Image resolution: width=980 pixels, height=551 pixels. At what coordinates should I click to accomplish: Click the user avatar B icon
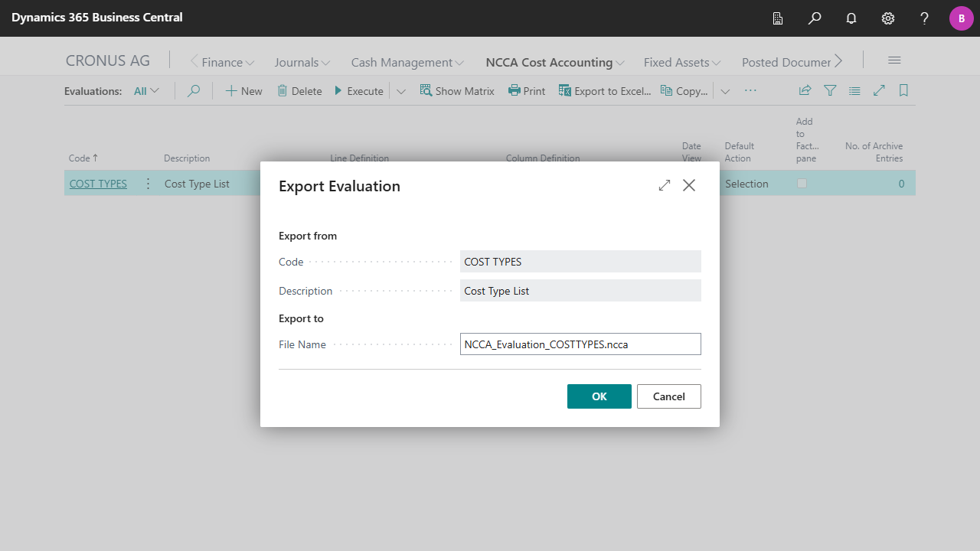coord(961,18)
